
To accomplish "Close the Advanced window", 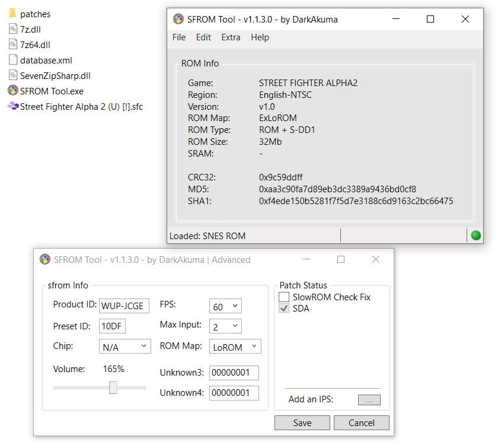I will (376, 259).
